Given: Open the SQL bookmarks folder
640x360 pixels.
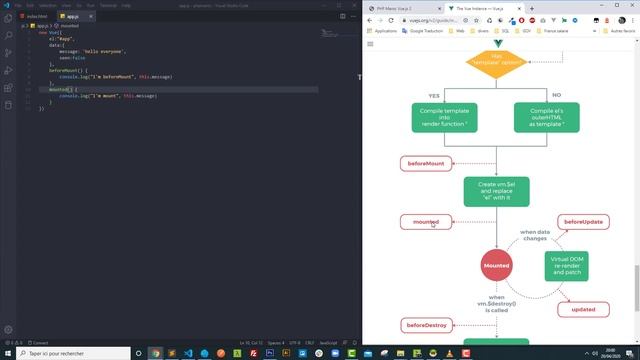Looking at the screenshot, I should tap(502, 31).
